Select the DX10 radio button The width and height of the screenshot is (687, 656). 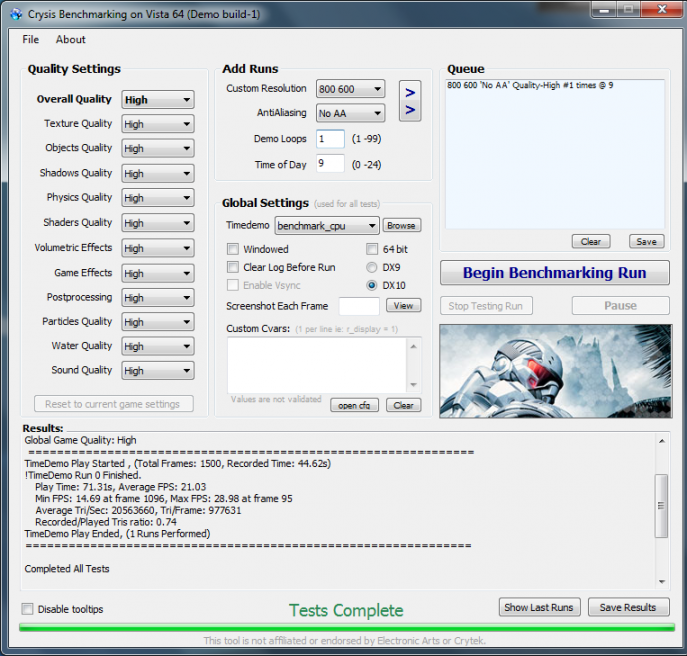tap(372, 285)
